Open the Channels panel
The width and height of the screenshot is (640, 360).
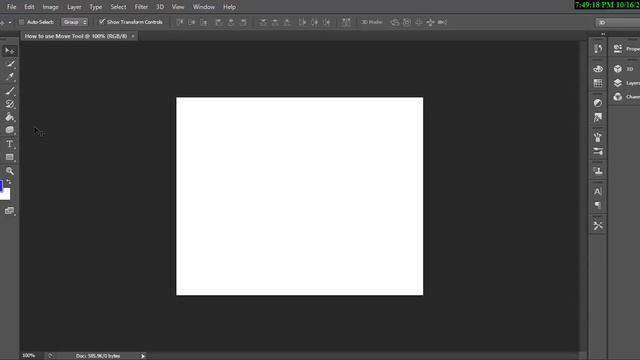(626, 97)
